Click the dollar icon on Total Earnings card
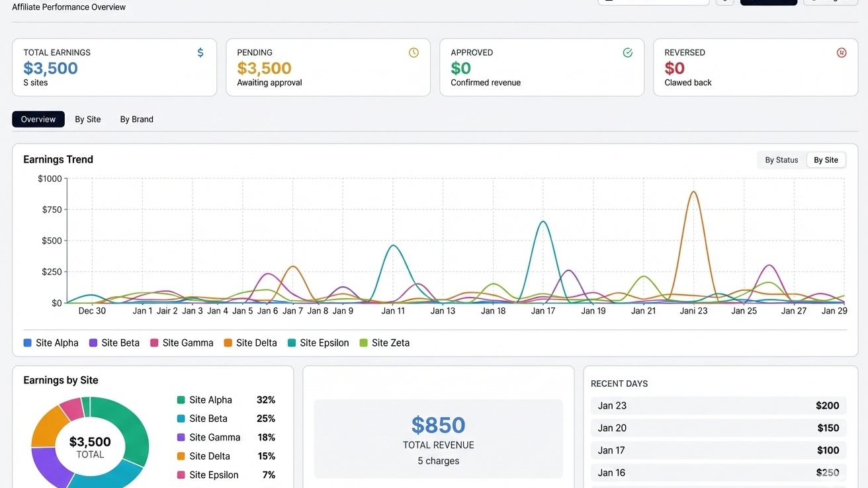Screen dimensions: 868x488 (x=200, y=52)
